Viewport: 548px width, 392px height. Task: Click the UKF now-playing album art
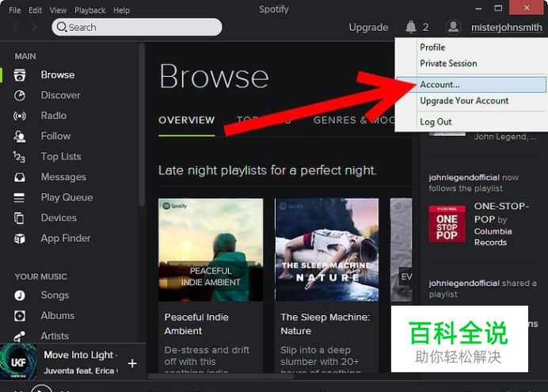pyautogui.click(x=18, y=362)
